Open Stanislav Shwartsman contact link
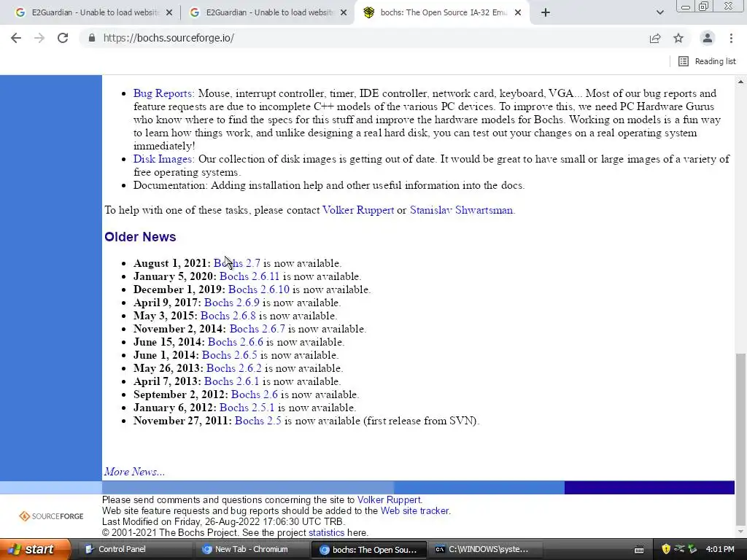747x560 pixels. pos(461,210)
